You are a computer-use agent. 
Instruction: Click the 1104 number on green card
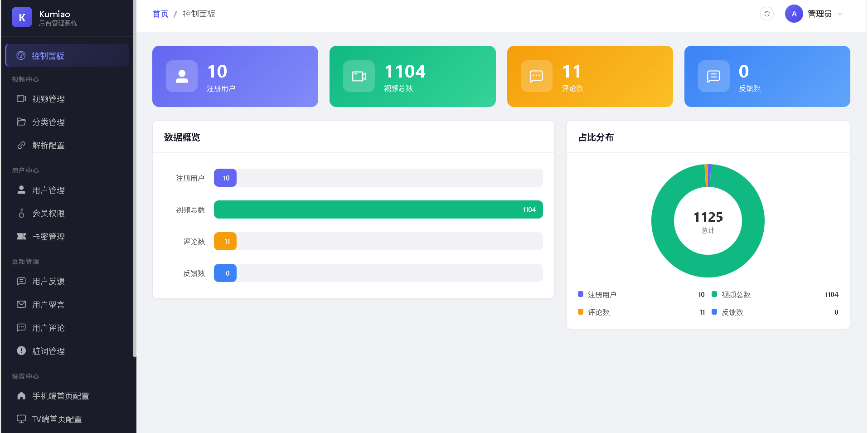[405, 71]
